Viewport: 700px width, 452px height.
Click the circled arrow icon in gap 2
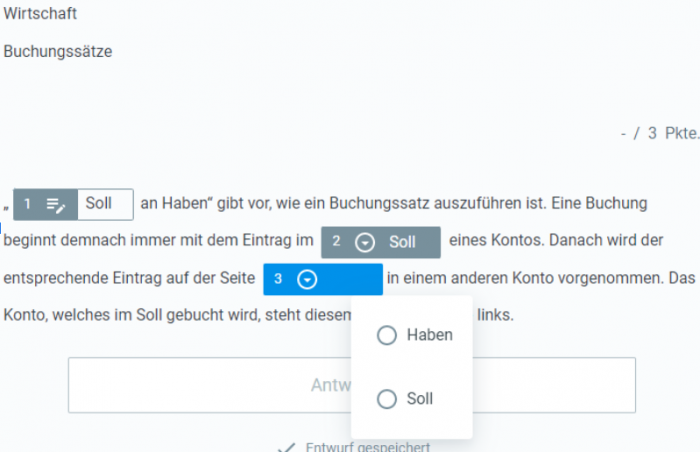(365, 243)
